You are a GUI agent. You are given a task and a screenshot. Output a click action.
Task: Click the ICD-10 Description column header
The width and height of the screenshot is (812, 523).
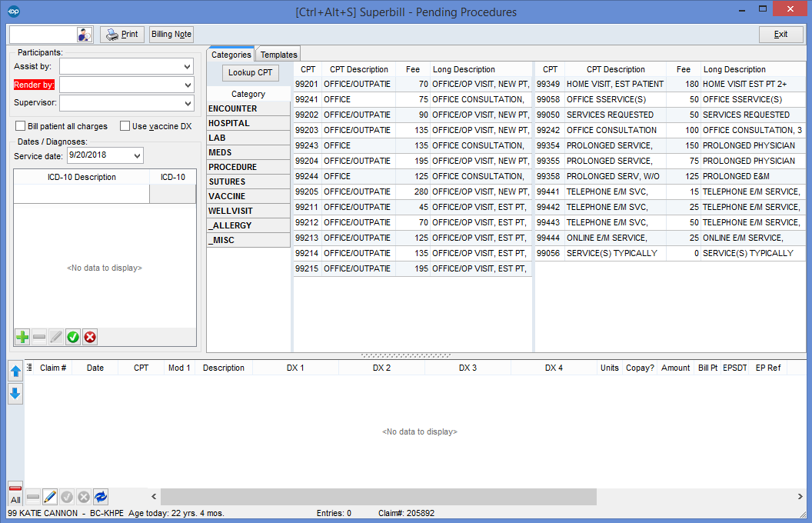click(x=82, y=177)
